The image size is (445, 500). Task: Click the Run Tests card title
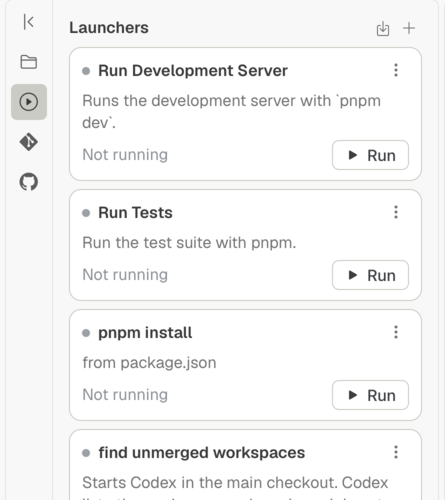coord(135,213)
